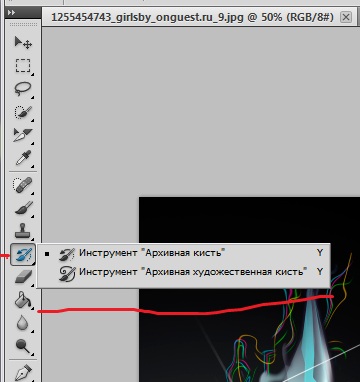Select the Eraser tool
Image resolution: width=360 pixels, height=382 pixels.
(23, 277)
